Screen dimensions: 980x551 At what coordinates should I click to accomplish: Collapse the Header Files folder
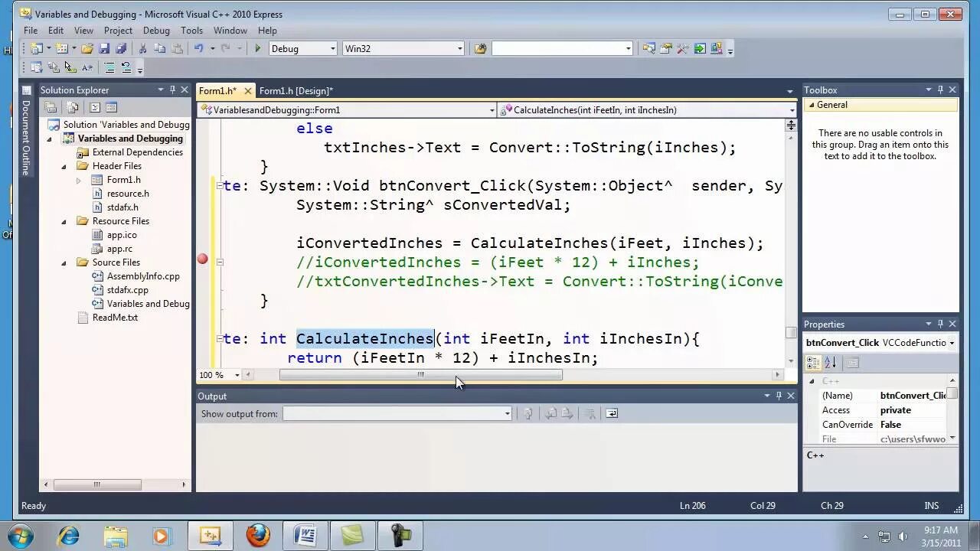click(64, 166)
